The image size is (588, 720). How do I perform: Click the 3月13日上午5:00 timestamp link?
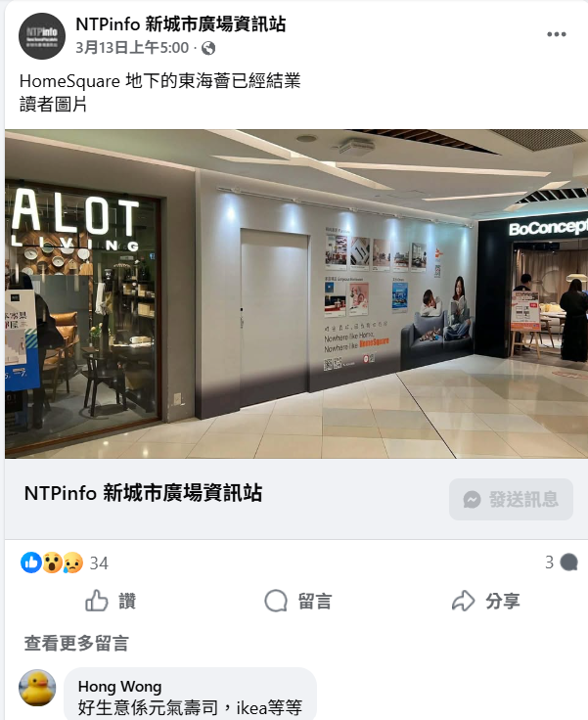tap(132, 48)
